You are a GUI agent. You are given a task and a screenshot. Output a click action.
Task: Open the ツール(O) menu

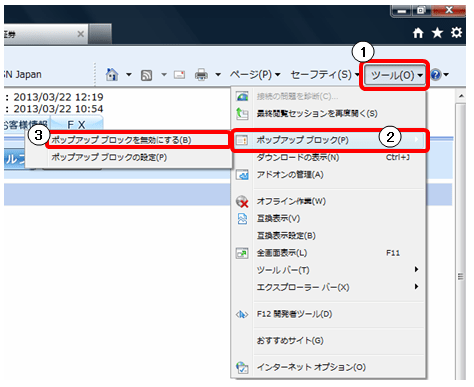pyautogui.click(x=396, y=75)
